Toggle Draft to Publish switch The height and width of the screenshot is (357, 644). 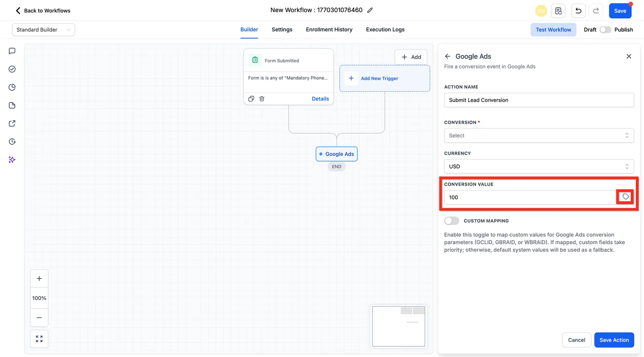coord(605,30)
